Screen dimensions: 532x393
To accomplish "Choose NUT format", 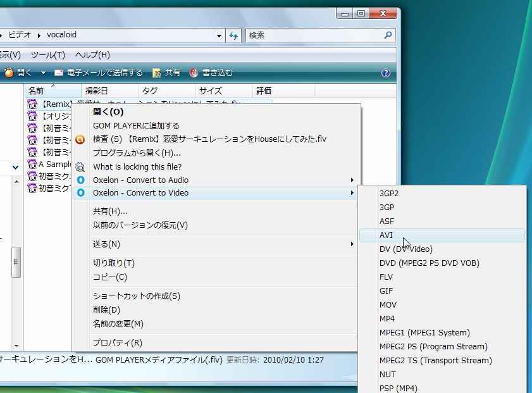I will tap(442, 375).
